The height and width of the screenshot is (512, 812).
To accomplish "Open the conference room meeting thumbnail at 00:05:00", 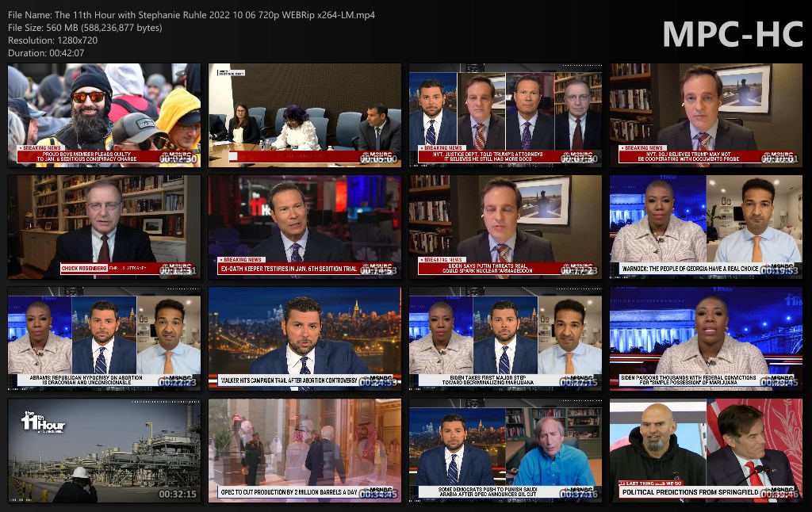I will [304, 116].
